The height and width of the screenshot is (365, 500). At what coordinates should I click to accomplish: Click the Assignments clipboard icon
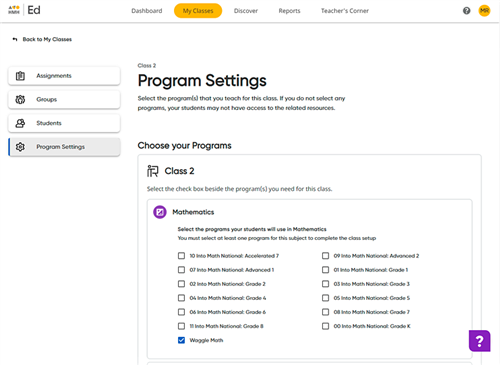tap(20, 76)
